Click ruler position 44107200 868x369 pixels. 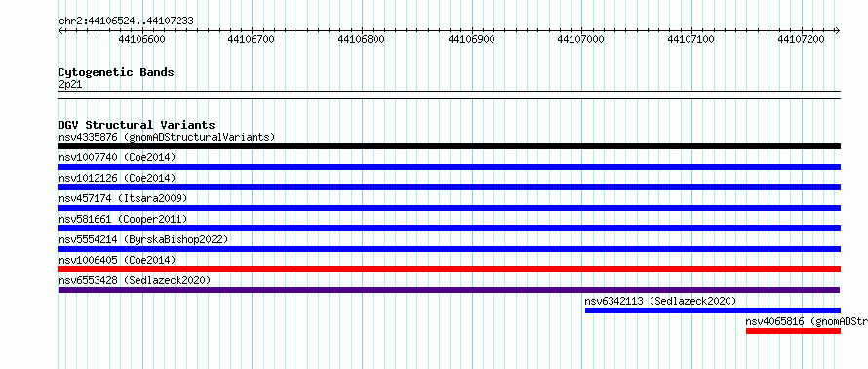pos(802,39)
